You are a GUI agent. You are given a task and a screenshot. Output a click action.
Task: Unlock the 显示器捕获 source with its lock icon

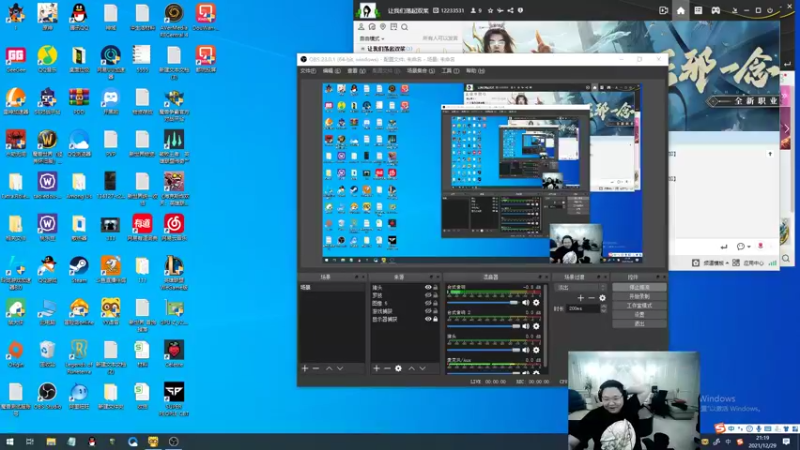click(x=435, y=319)
